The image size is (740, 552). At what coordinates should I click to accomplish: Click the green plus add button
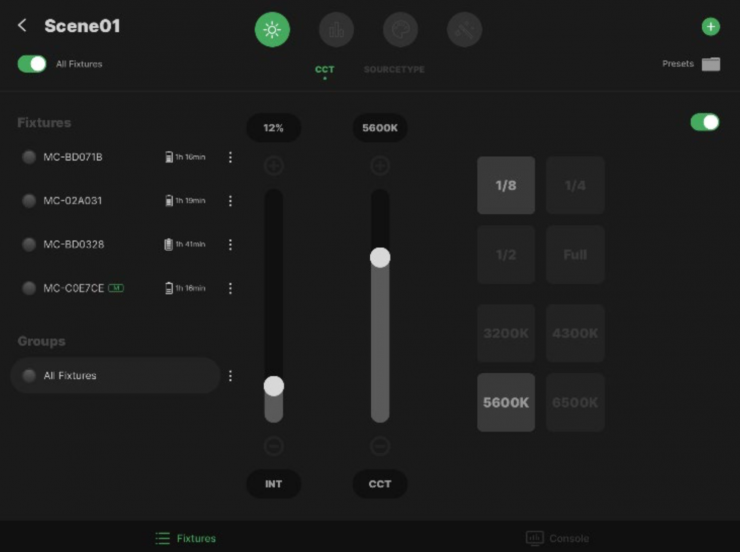[x=711, y=27]
